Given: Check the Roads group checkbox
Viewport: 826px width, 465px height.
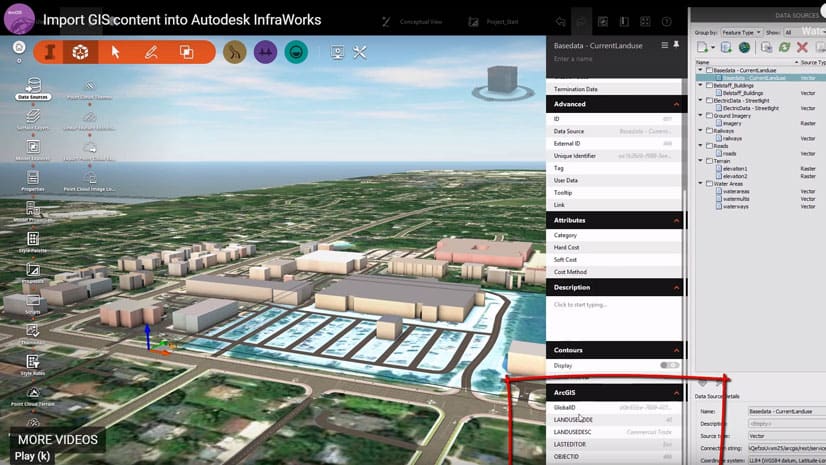Looking at the screenshot, I should (x=709, y=146).
